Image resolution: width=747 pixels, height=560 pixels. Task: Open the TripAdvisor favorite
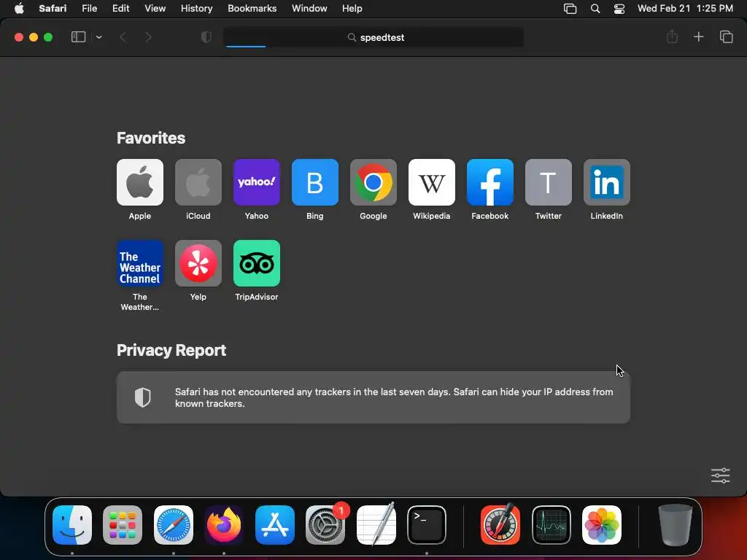tap(256, 263)
